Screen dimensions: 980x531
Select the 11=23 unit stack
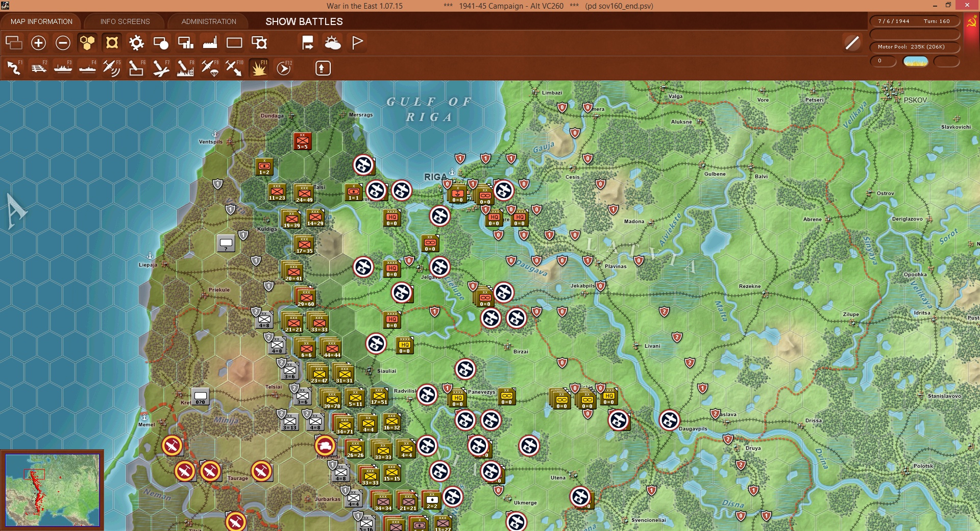click(277, 192)
